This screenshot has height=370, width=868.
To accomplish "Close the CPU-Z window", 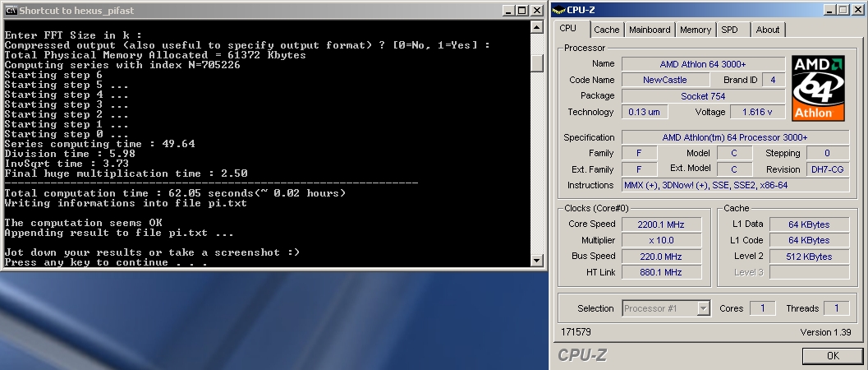I will coord(857,10).
